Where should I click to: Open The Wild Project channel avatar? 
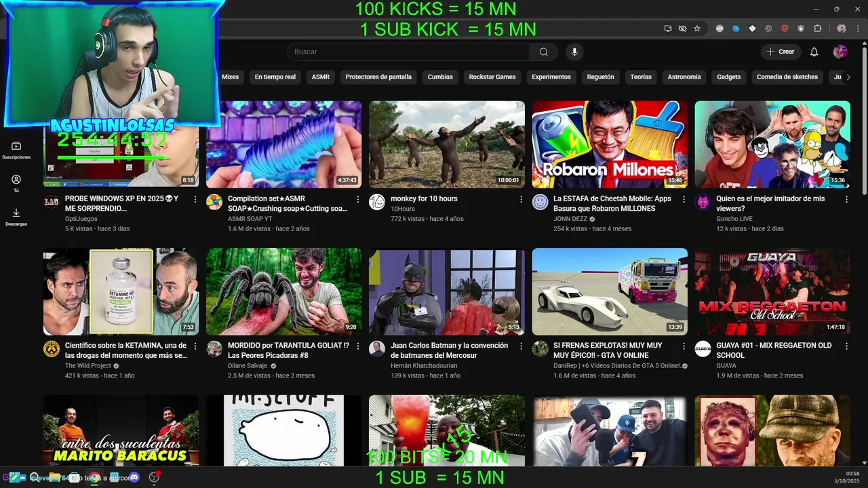[x=52, y=349]
